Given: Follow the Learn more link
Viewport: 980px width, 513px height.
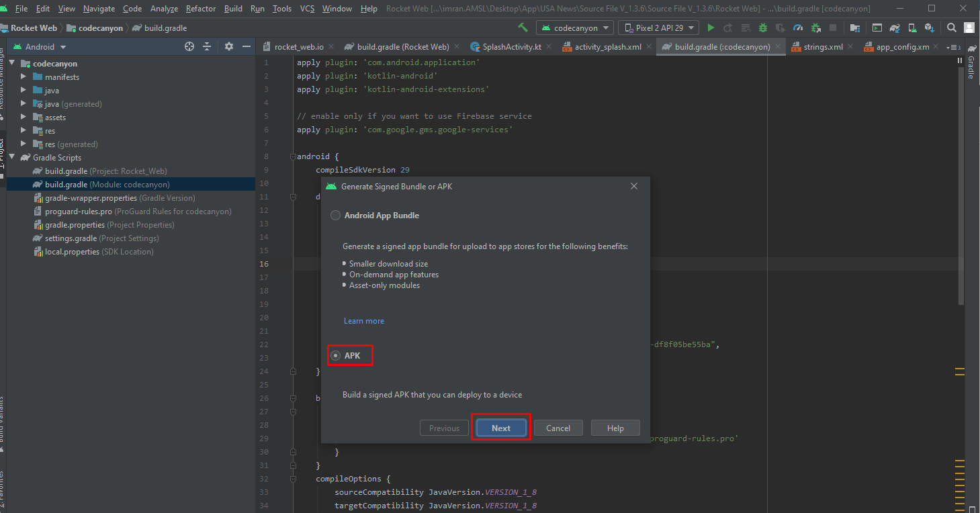Looking at the screenshot, I should [364, 321].
